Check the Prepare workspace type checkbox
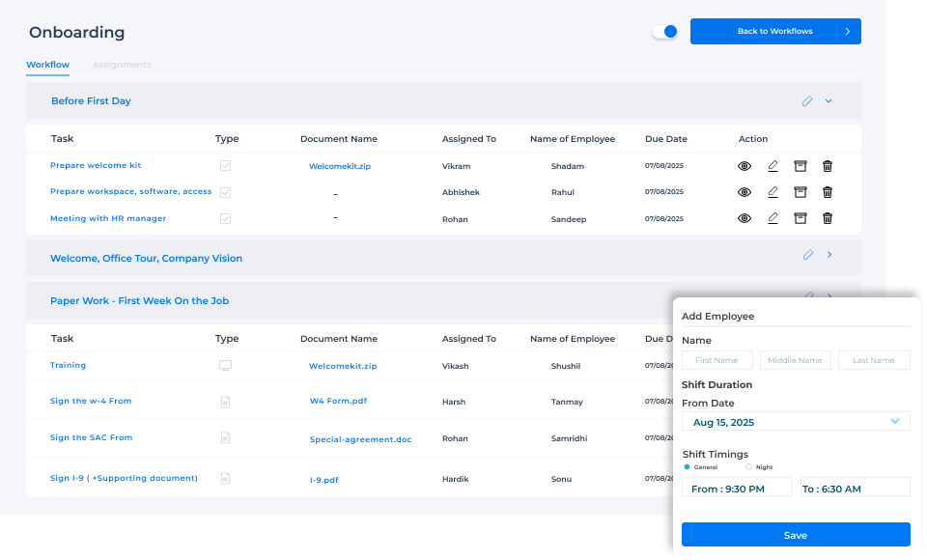This screenshot has height=560, width=927. click(225, 192)
